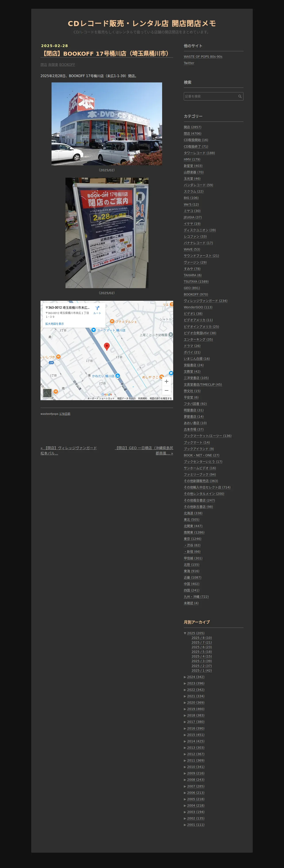Open category 近畿 (1087)
This screenshot has height=868, width=284.
193,578
